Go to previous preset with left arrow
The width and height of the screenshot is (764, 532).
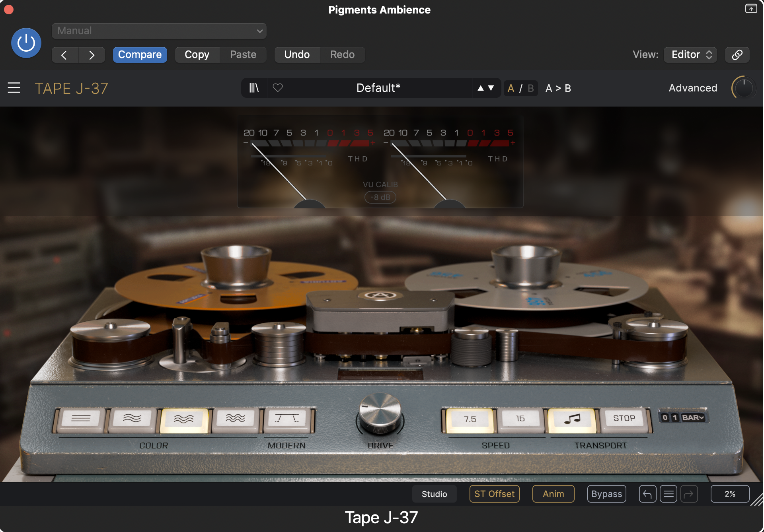(64, 55)
